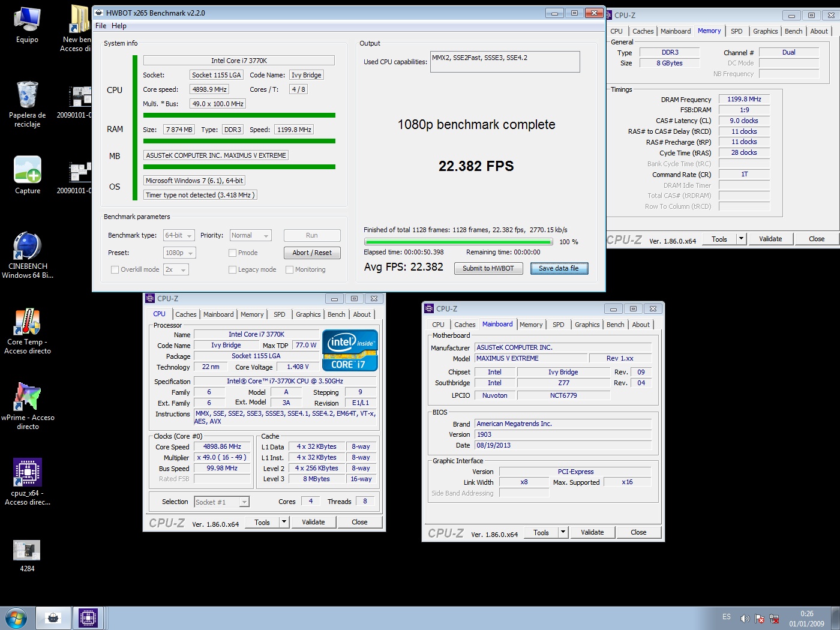Toggle the Legacy mode checkbox

point(232,270)
